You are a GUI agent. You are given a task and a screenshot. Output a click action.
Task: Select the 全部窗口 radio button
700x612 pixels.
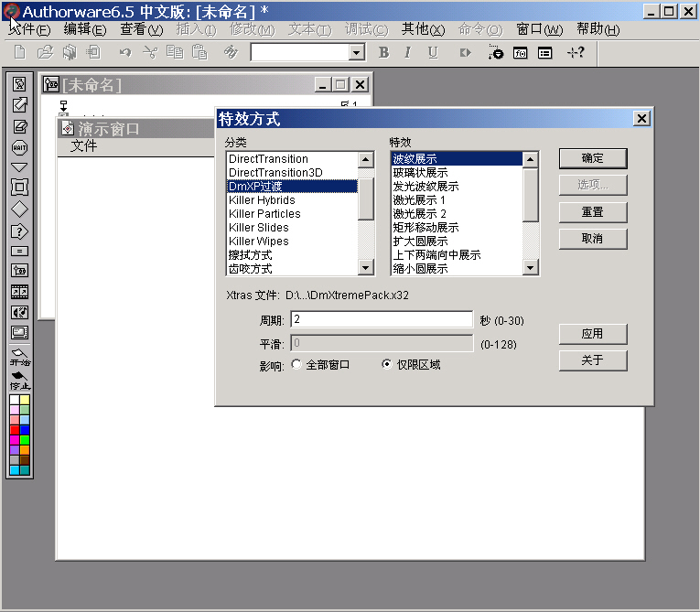coord(296,364)
